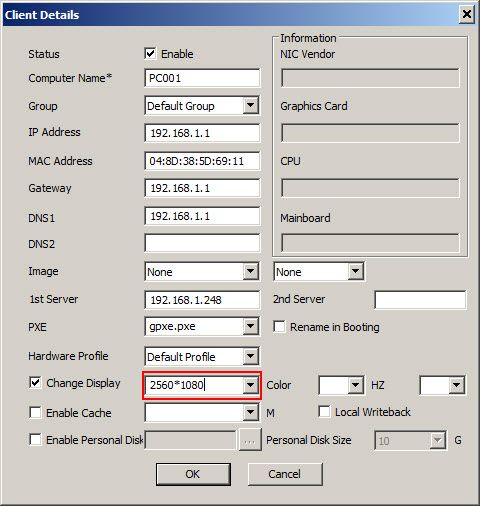This screenshot has width=480, height=506.
Task: Open the Hardware Profile dropdown
Action: tap(250, 356)
